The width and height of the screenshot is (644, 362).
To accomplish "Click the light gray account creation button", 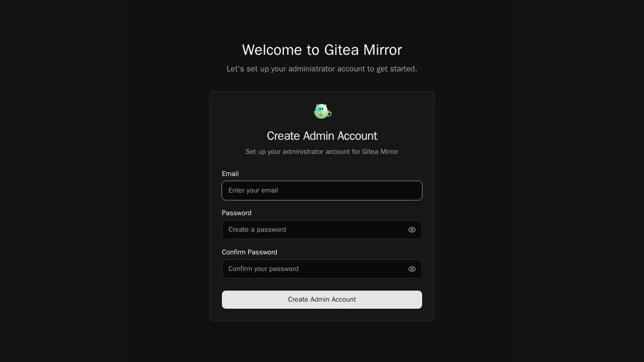I will [322, 300].
